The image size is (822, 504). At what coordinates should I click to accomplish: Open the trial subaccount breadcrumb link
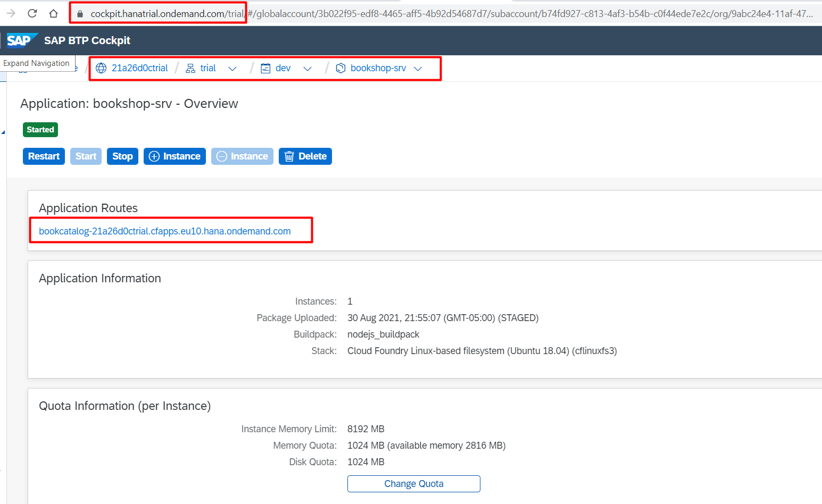pos(208,68)
